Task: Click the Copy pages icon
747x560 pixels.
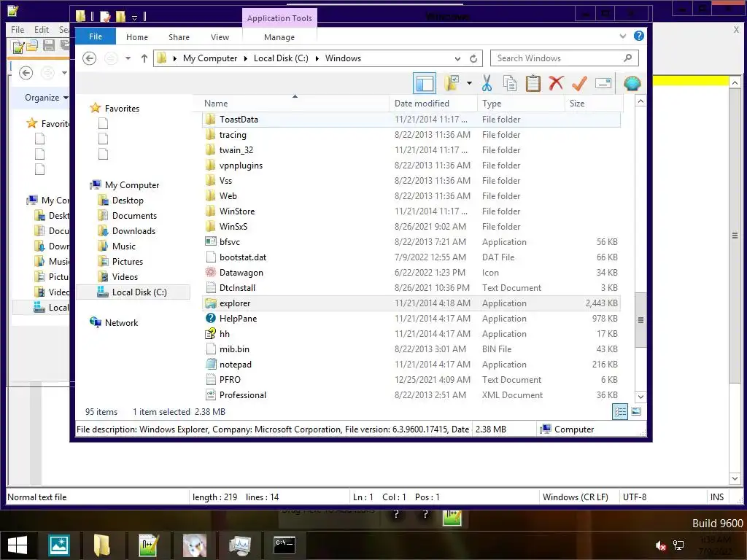Action: point(510,83)
